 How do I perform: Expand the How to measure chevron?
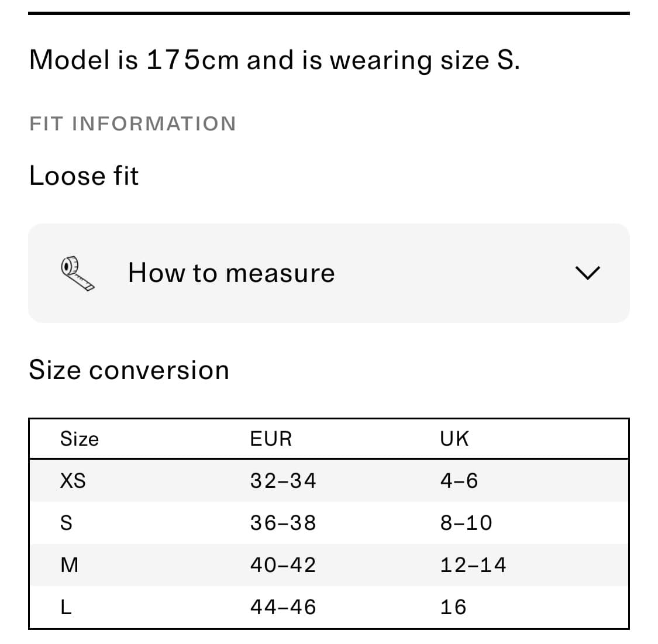pos(587,273)
